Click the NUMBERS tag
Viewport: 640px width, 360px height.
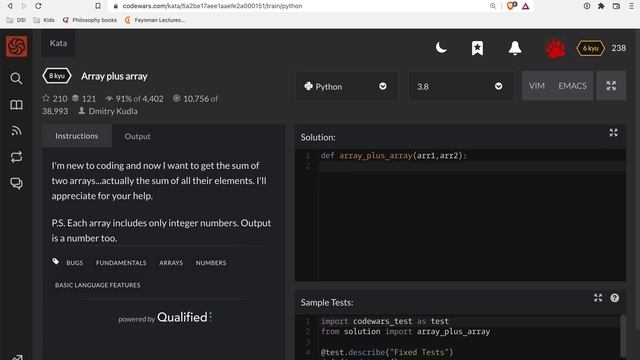(x=211, y=263)
